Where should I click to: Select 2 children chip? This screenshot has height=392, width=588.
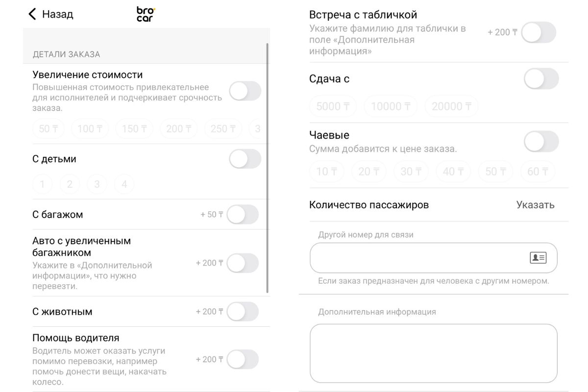pos(70,184)
